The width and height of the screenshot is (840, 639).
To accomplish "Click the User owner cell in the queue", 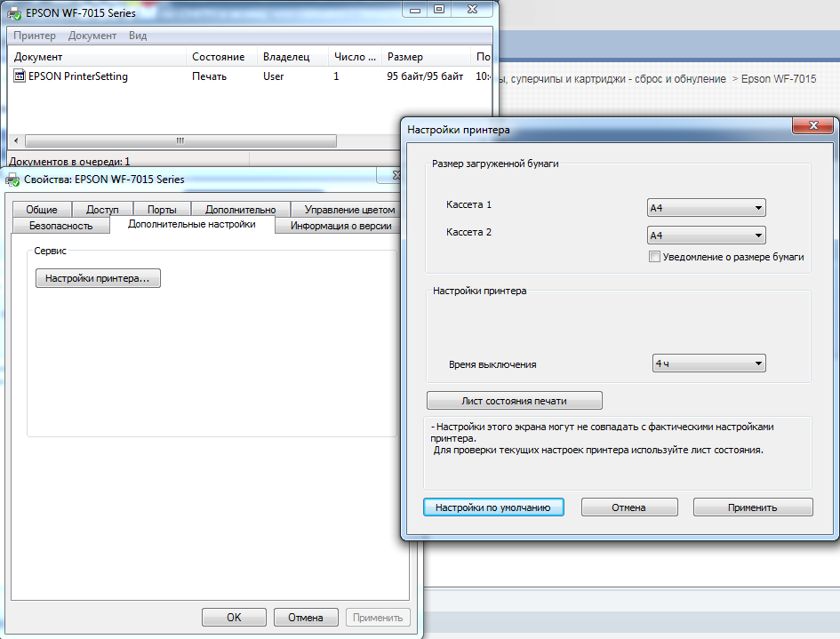I will [x=273, y=76].
